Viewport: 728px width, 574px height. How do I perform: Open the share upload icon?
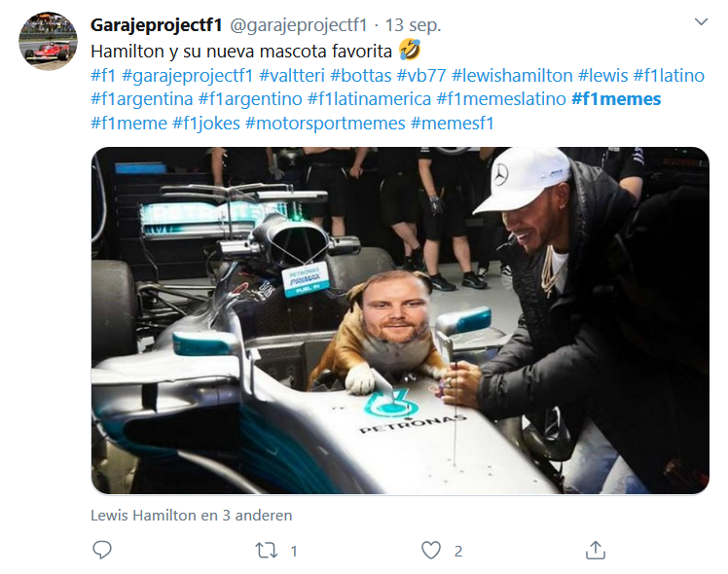(596, 550)
